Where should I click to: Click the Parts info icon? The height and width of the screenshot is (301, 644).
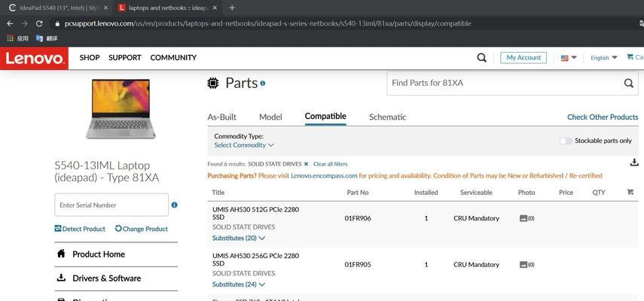click(x=262, y=84)
